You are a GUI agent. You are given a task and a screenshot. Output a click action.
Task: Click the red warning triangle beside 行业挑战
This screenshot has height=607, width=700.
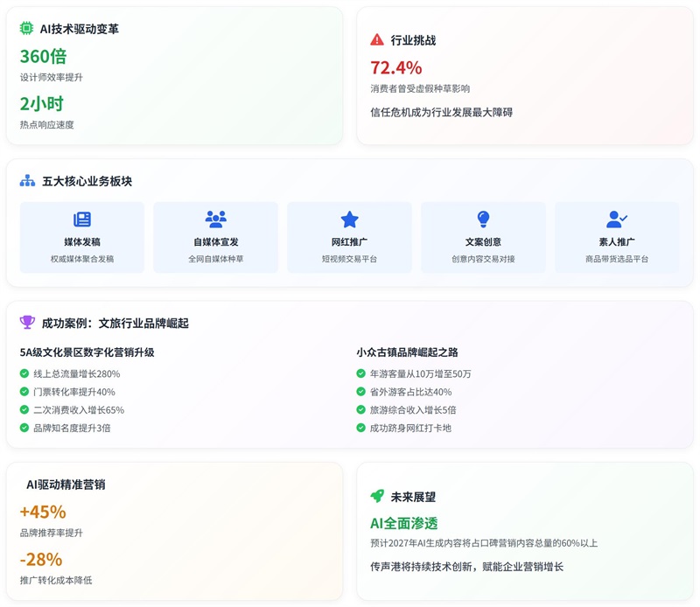[377, 40]
